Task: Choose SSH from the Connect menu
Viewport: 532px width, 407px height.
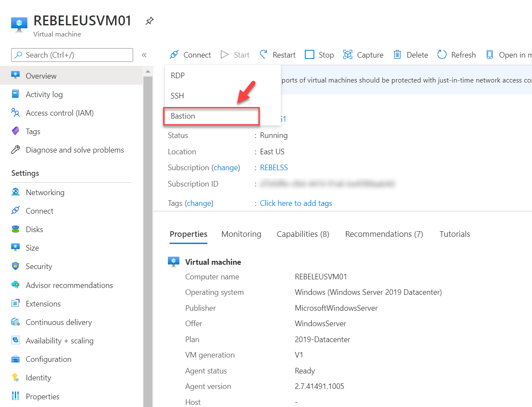Action: click(x=223, y=96)
